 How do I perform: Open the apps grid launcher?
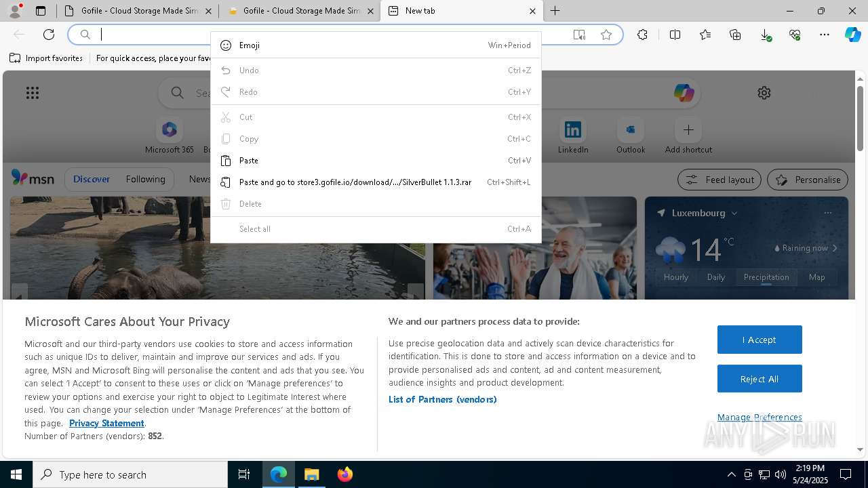tap(33, 93)
